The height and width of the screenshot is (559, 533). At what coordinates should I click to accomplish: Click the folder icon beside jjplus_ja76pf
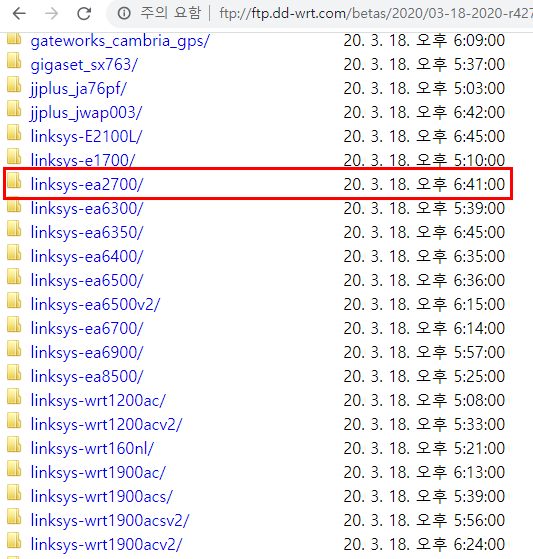pyautogui.click(x=14, y=84)
